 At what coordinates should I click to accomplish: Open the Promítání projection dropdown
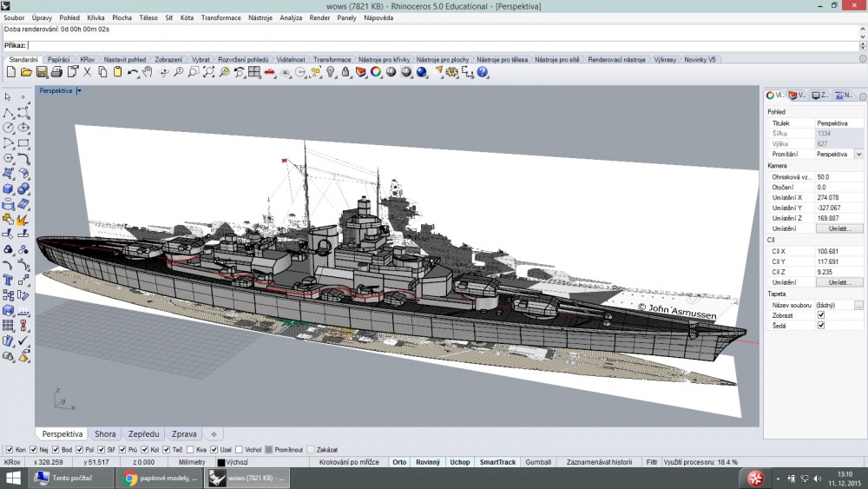858,154
